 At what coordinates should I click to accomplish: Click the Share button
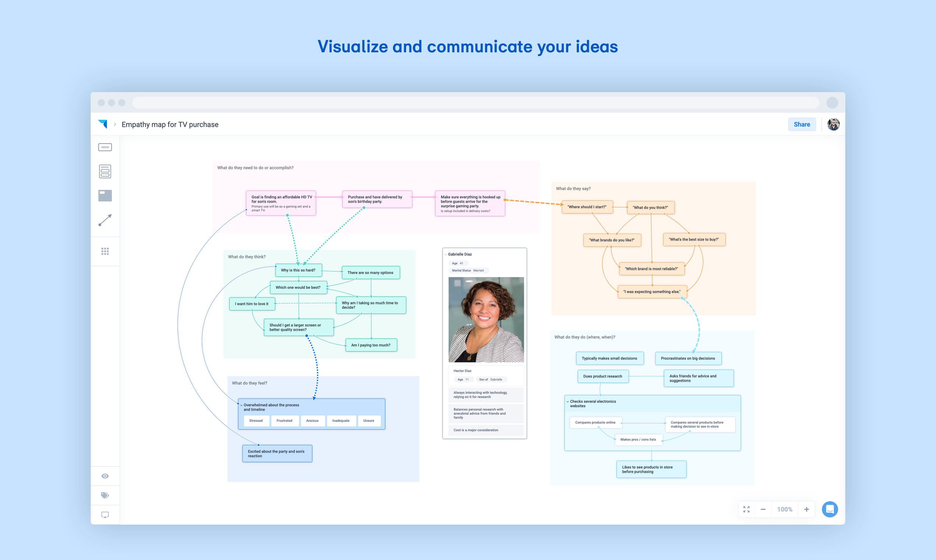tap(801, 125)
